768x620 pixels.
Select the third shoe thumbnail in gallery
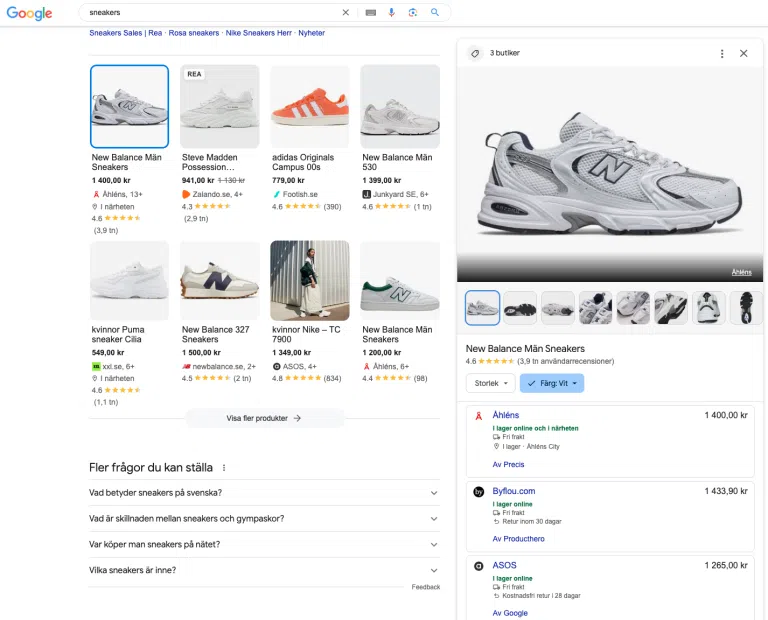(x=557, y=308)
